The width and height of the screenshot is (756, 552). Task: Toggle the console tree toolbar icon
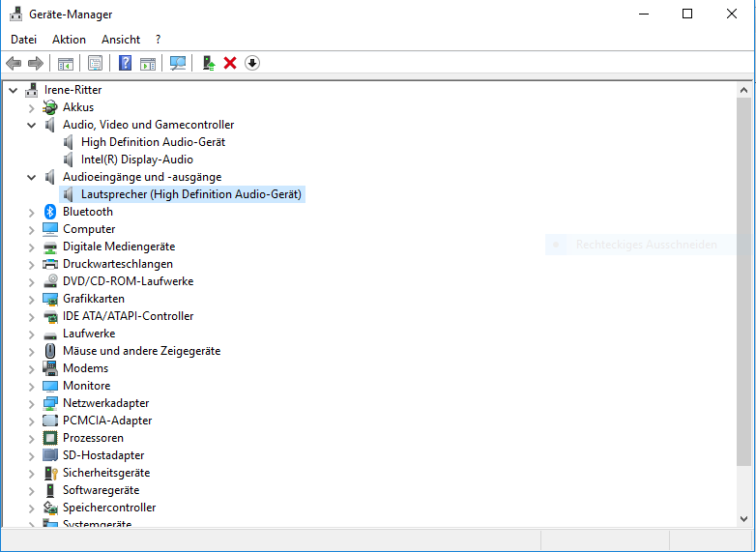click(x=65, y=63)
